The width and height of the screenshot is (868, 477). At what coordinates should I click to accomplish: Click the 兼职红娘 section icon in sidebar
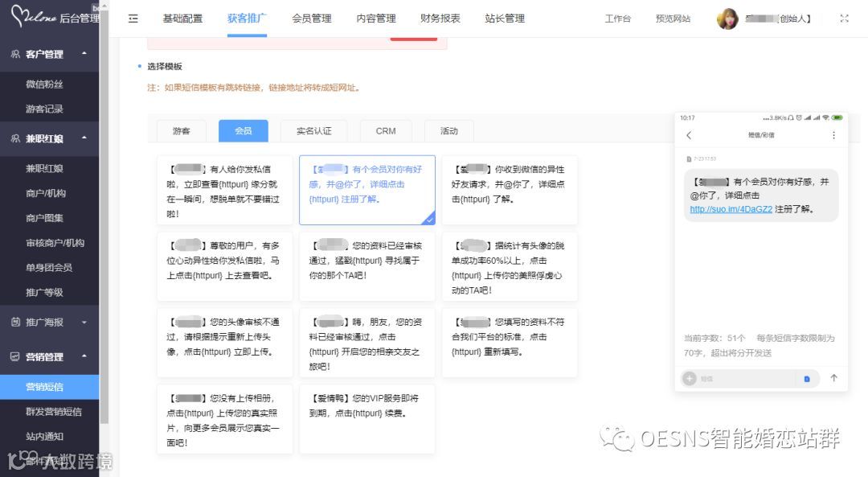click(x=15, y=138)
